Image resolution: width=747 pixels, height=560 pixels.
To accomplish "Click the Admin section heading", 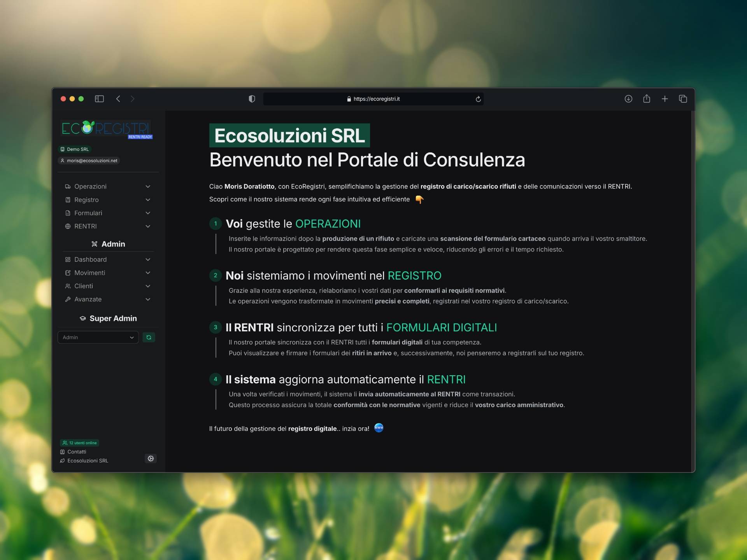I will 108,244.
